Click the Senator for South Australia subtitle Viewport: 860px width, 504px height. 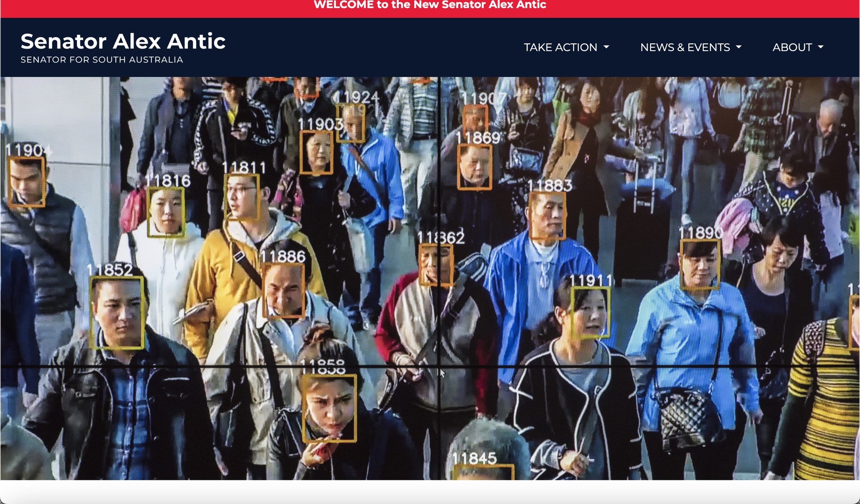[102, 60]
